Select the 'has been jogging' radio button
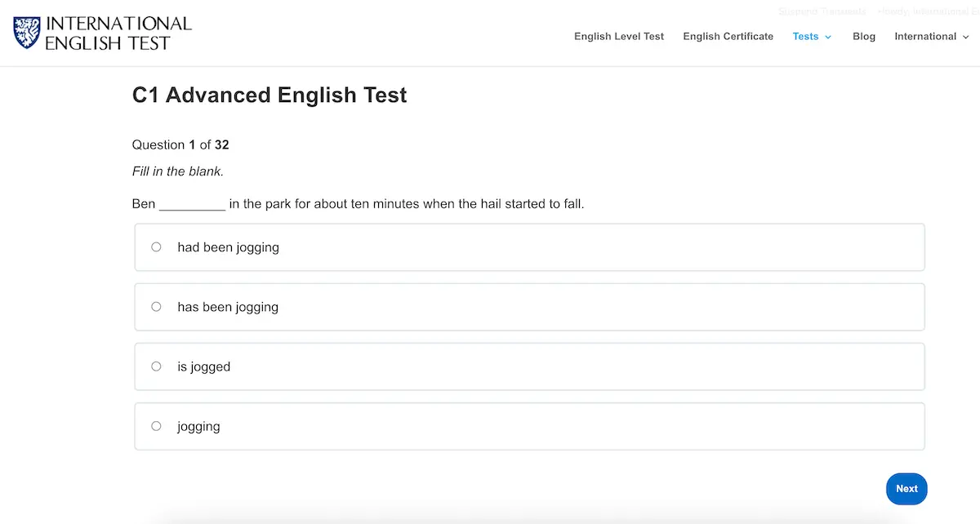This screenshot has height=524, width=980. (156, 306)
